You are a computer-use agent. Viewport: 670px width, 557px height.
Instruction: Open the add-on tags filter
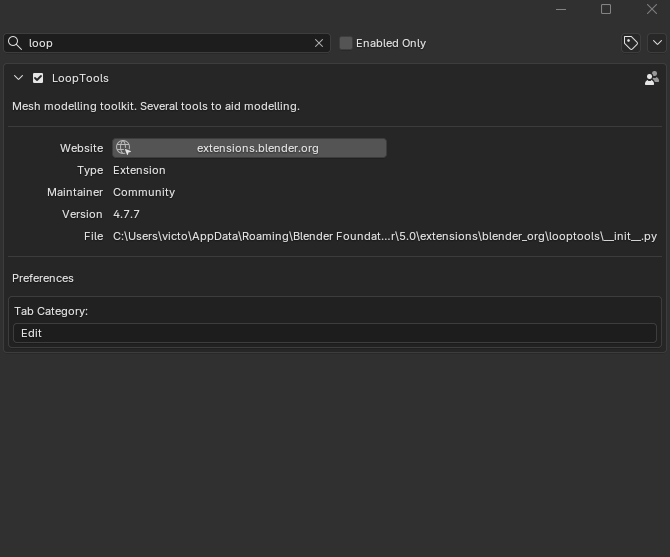click(631, 43)
